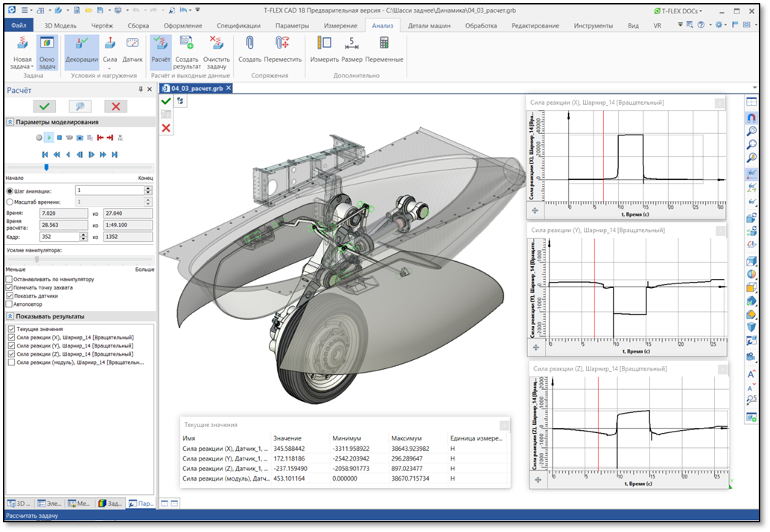Image resolution: width=770 pixels, height=532 pixels.
Task: Confirm with the green checkmark button in Расчёт panel
Action: point(45,106)
